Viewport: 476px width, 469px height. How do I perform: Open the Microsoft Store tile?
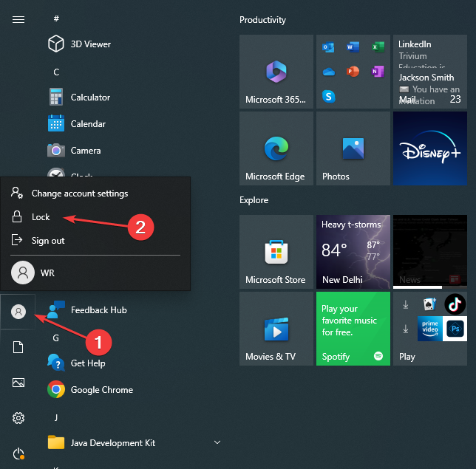click(x=276, y=252)
